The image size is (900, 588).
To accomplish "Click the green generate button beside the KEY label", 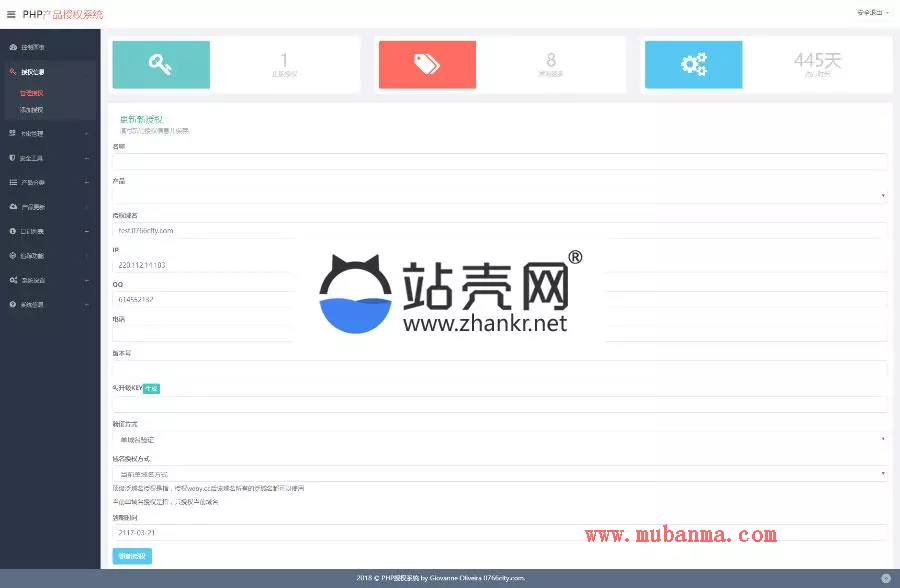I will 151,388.
